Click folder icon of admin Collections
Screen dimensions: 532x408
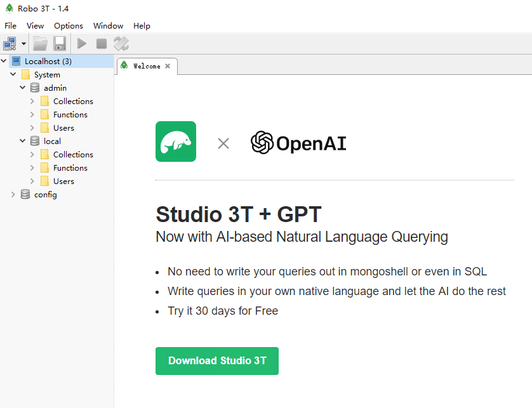44,101
